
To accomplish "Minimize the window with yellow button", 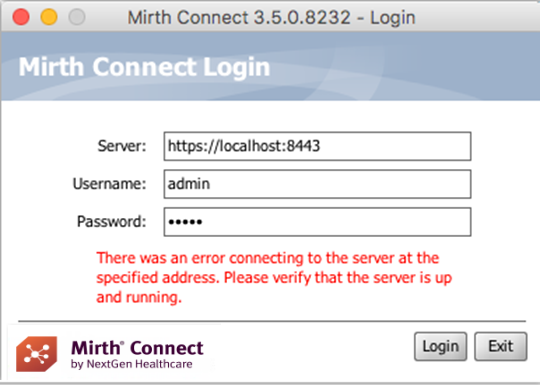I will pyautogui.click(x=49, y=17).
